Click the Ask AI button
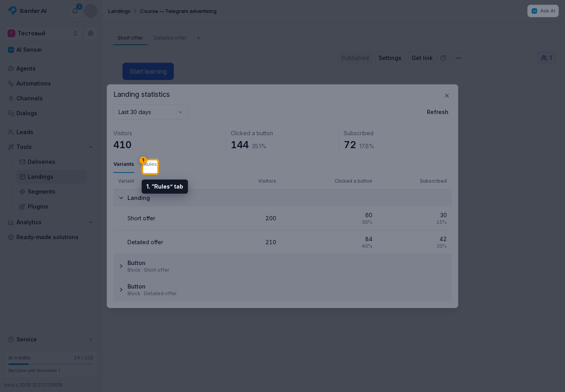The width and height of the screenshot is (565, 392). coord(543,11)
